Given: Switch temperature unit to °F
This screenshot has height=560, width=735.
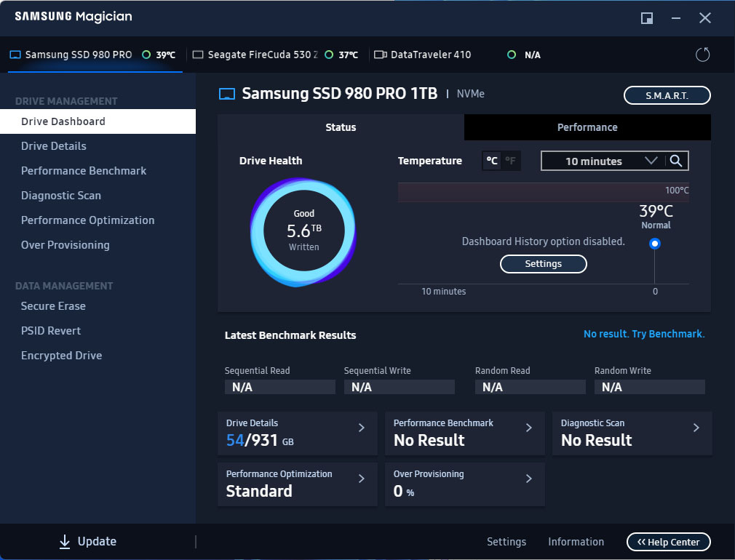Looking at the screenshot, I should 510,161.
